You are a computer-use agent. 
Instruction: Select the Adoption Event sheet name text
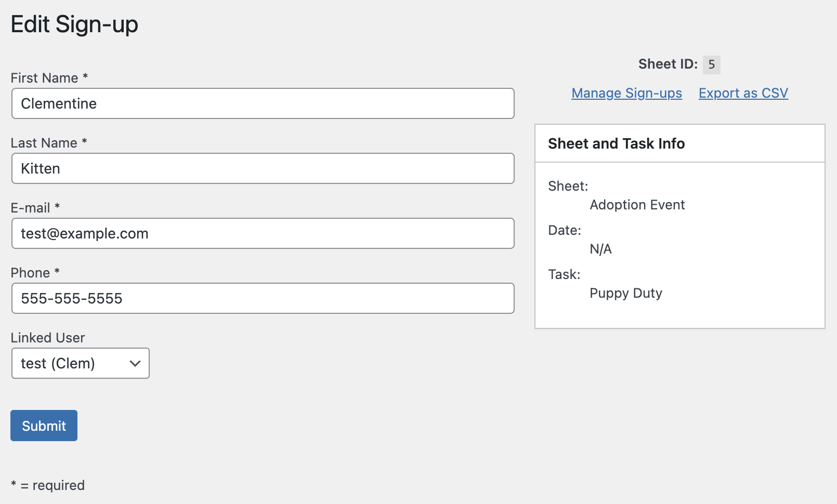pos(637,205)
